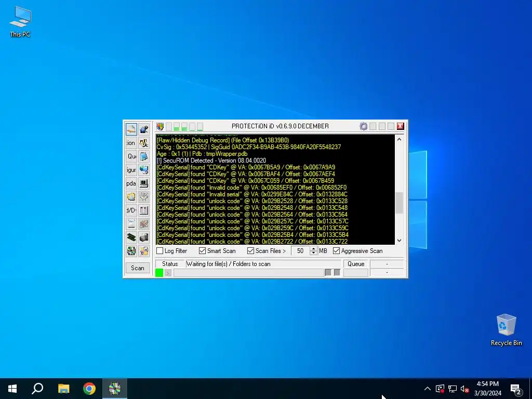This screenshot has width=532, height=399.
Task: Open the desktop computer terminal icon
Action: click(x=144, y=183)
